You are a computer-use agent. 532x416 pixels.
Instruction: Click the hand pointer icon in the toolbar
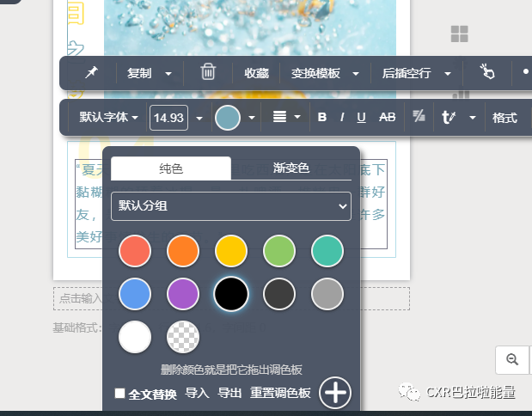(x=486, y=71)
